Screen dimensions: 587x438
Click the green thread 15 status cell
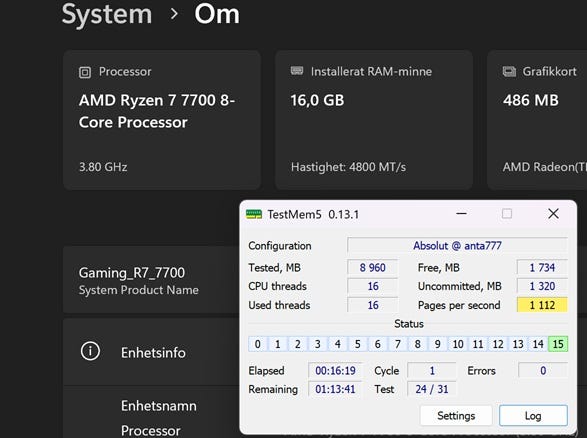(558, 344)
